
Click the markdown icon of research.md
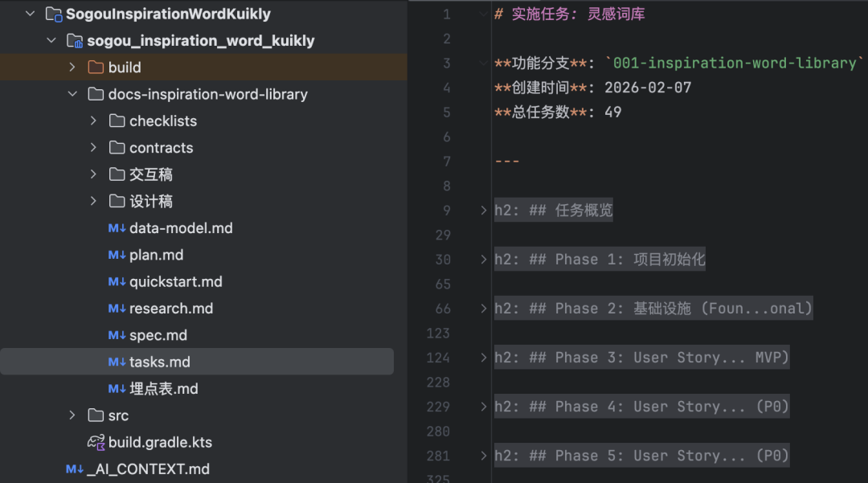click(x=117, y=308)
